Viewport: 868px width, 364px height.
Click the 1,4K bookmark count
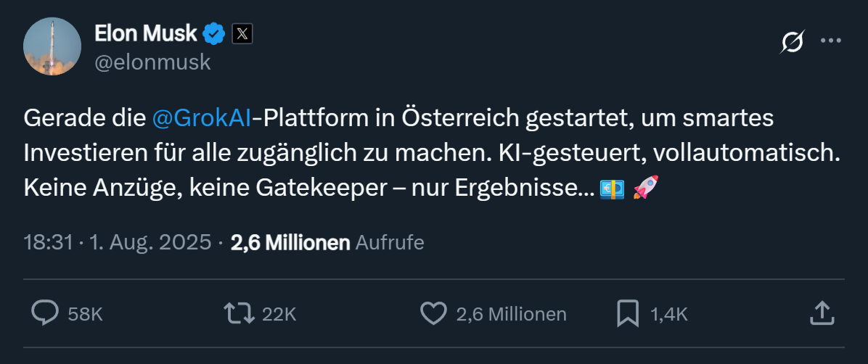tap(668, 314)
